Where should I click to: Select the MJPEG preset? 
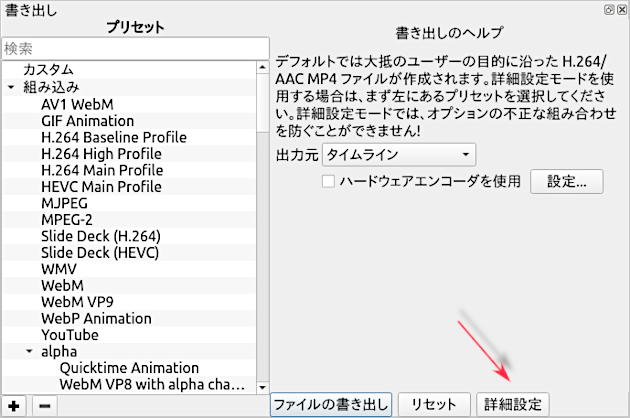64,203
